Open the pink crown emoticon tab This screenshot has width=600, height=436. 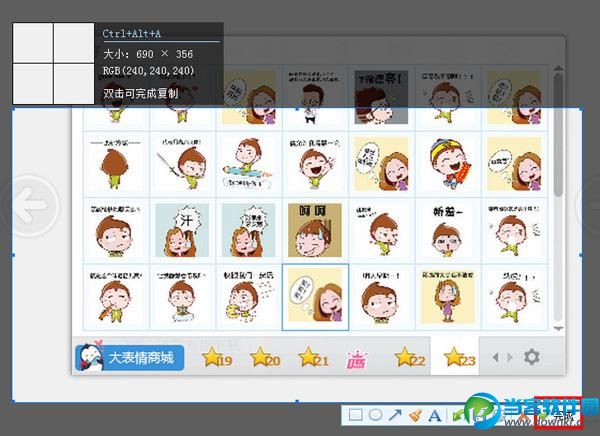(357, 359)
